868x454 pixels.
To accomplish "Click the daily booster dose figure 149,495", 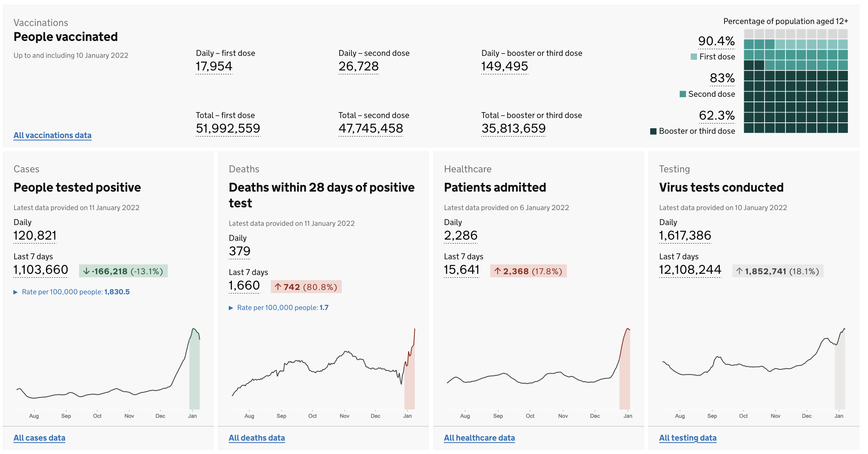I will (x=504, y=66).
